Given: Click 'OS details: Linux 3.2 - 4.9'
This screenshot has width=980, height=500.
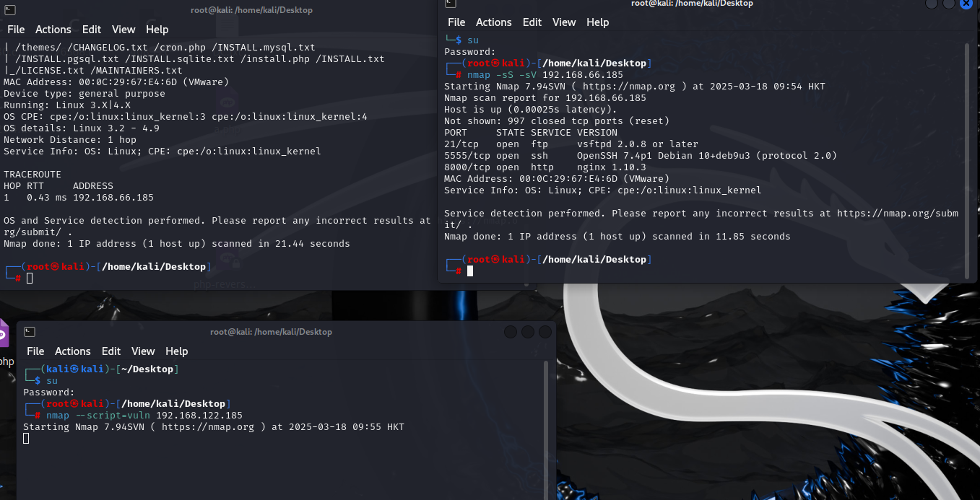Looking at the screenshot, I should click(82, 128).
